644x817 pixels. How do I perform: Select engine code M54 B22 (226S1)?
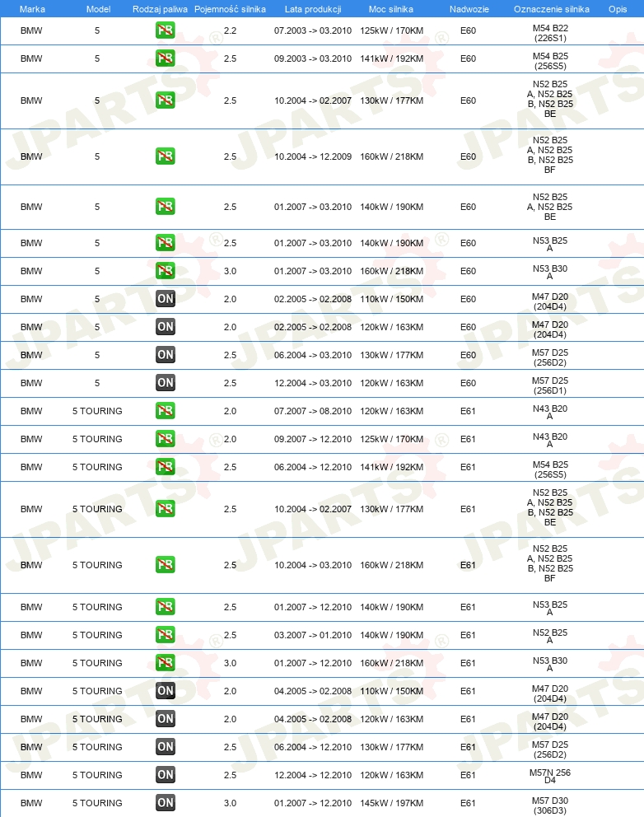tap(550, 33)
